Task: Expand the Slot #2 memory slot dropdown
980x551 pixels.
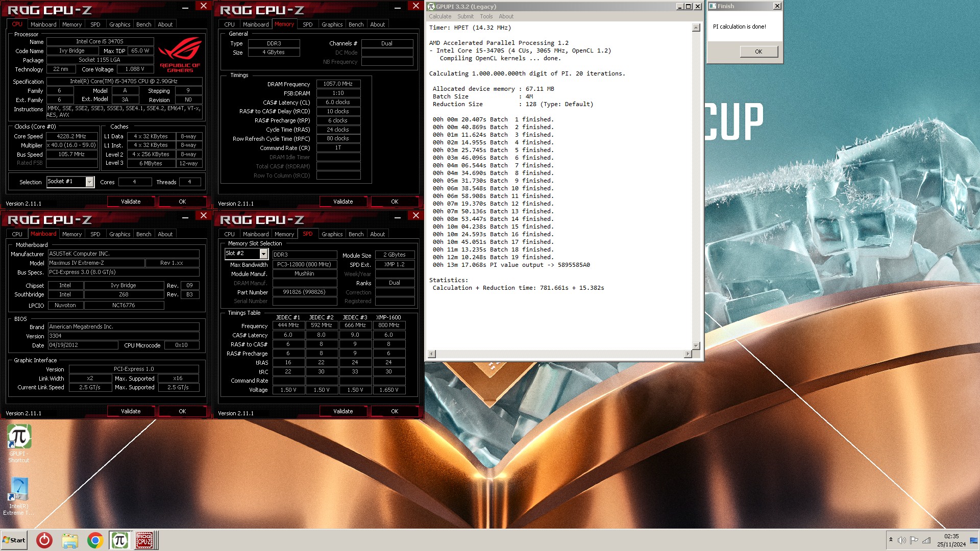Action: coord(263,254)
